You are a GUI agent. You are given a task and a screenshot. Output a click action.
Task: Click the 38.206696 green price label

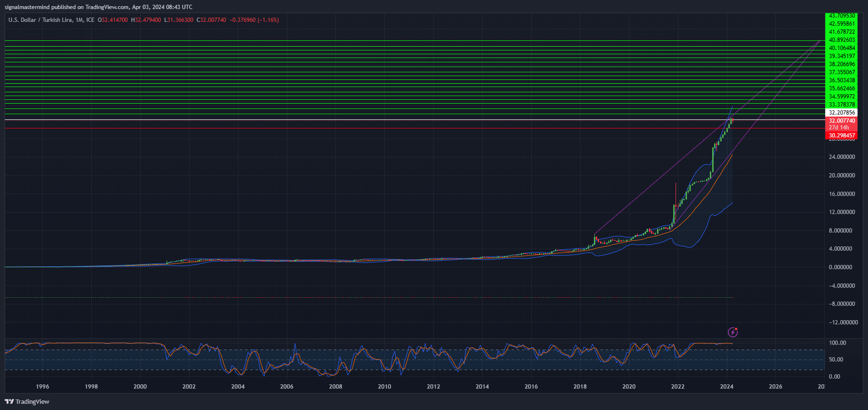coord(842,64)
